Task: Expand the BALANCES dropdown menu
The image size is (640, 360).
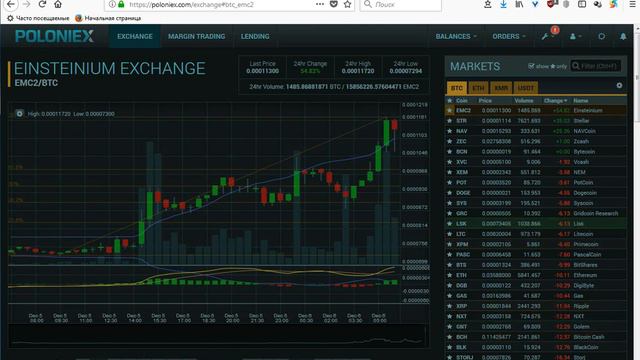Action: tap(456, 36)
